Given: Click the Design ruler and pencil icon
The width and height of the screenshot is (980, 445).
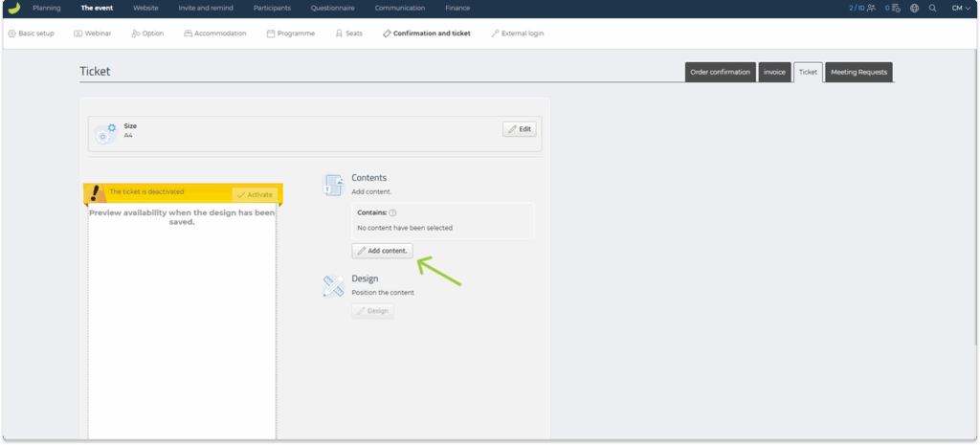Looking at the screenshot, I should pyautogui.click(x=333, y=285).
